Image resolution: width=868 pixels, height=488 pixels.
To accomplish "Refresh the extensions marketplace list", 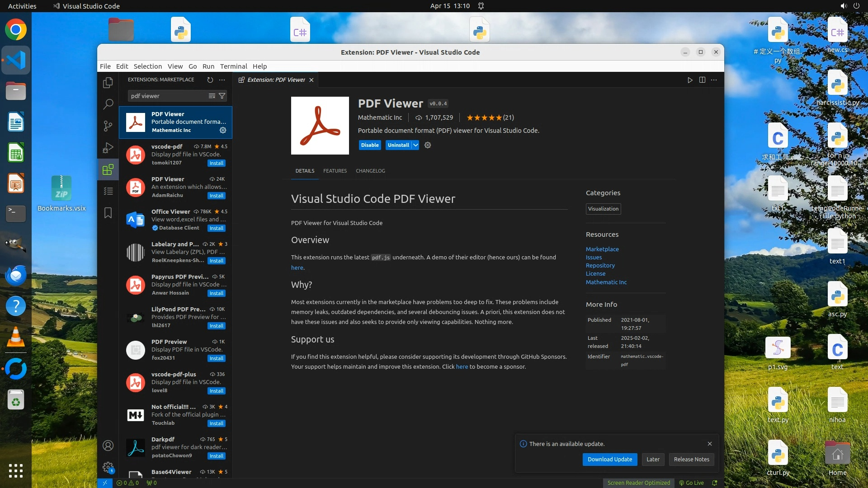I will (210, 80).
